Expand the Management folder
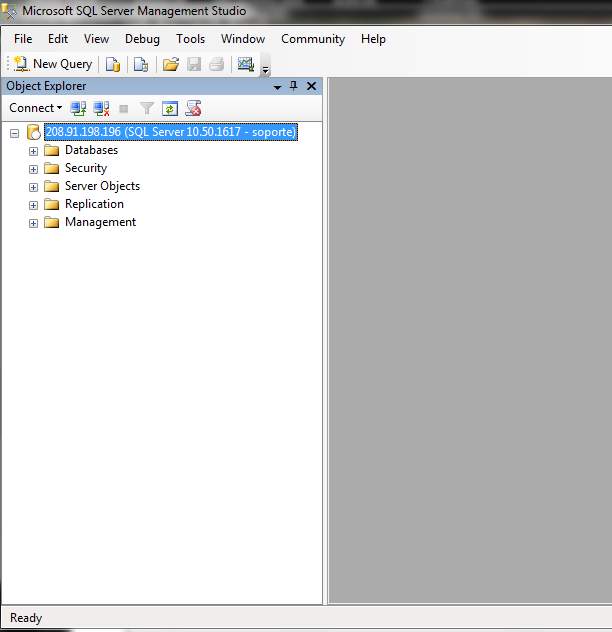The height and width of the screenshot is (632, 612). (33, 223)
